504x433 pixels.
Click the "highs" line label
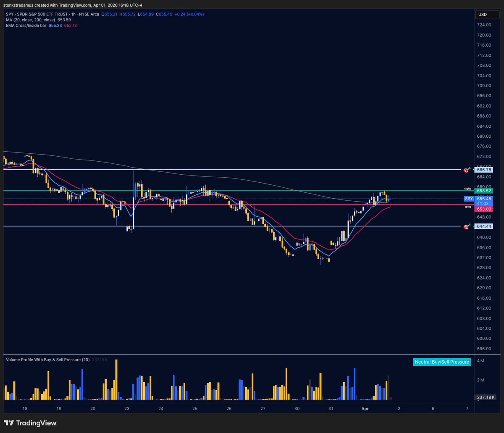coord(467,189)
